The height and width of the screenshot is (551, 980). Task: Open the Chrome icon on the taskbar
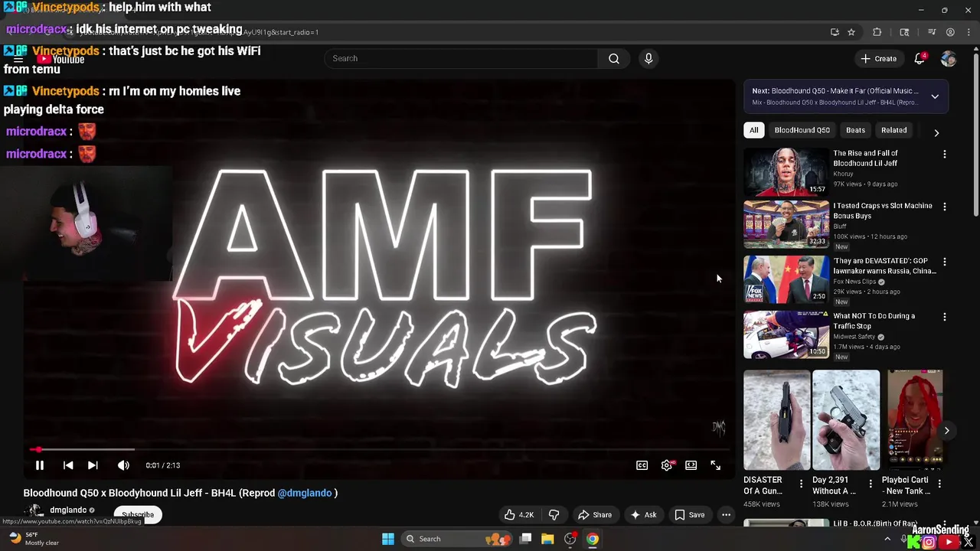pos(593,539)
